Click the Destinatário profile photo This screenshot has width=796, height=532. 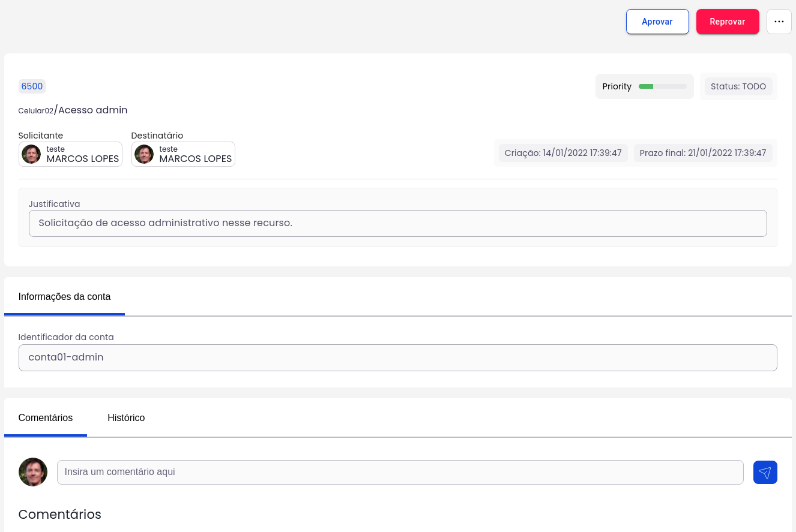(144, 154)
